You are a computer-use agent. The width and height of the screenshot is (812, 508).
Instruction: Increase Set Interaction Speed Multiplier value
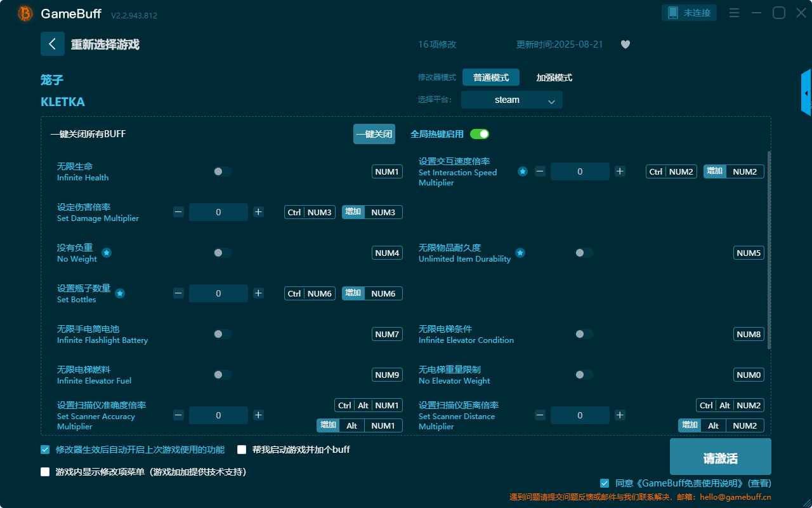click(x=620, y=171)
